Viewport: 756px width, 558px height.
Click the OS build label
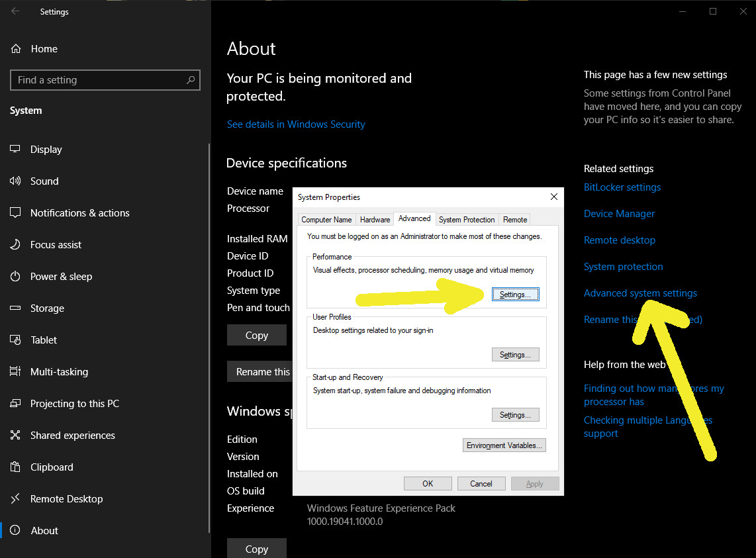pos(246,491)
